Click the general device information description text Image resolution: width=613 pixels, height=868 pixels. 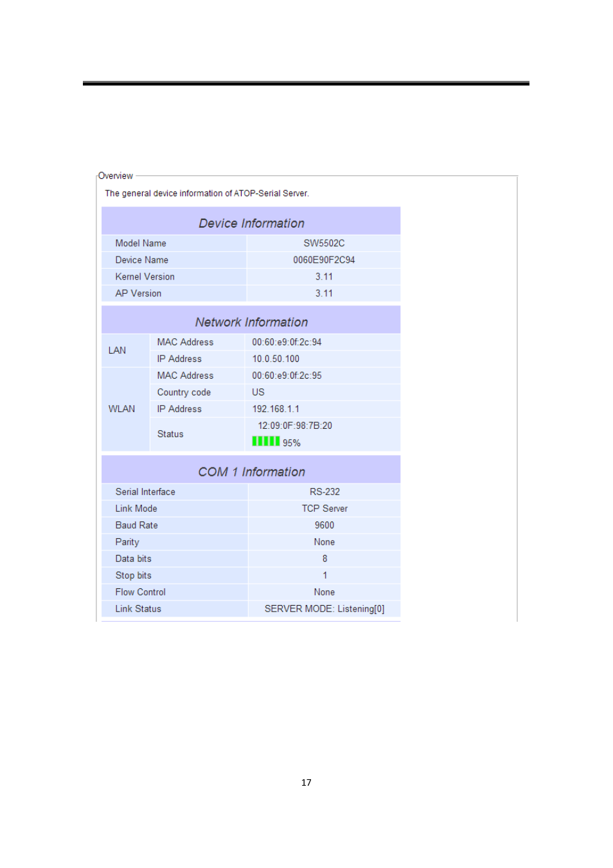point(207,193)
